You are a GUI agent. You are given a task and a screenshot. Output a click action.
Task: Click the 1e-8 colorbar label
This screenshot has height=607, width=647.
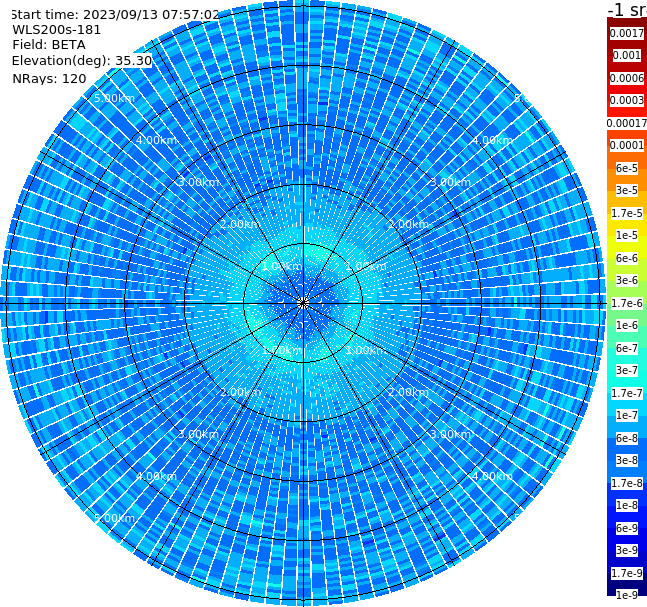[x=627, y=505]
